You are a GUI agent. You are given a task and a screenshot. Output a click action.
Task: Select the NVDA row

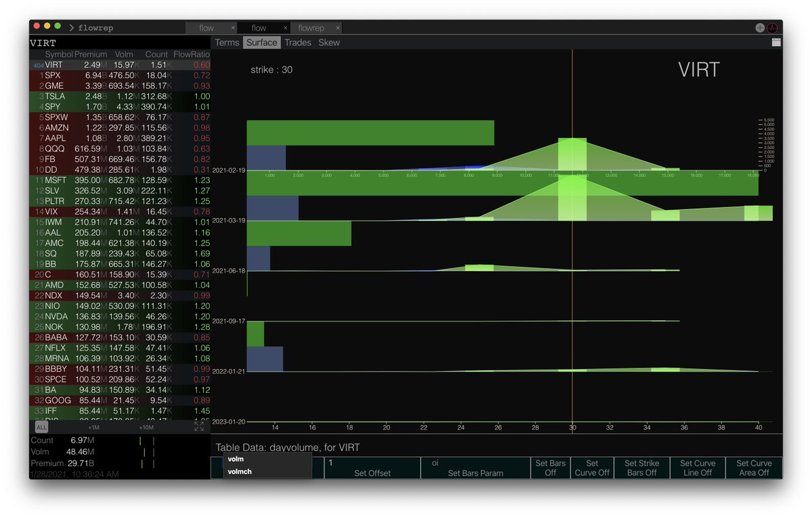(120, 316)
